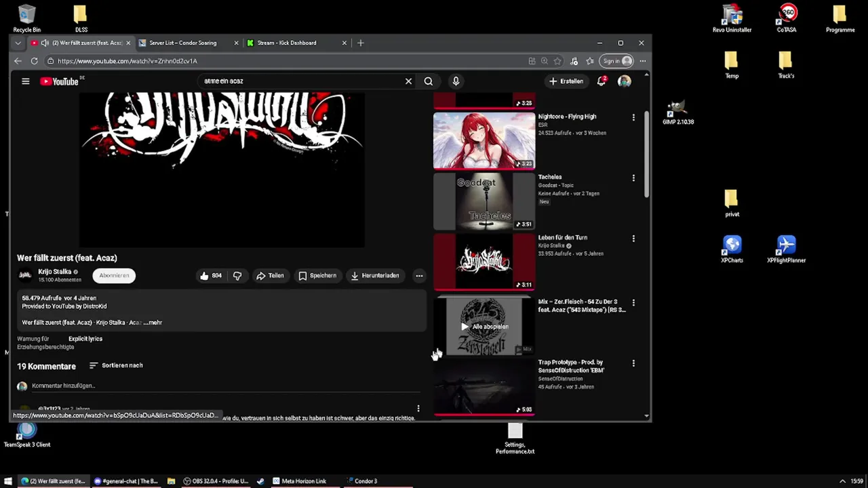Viewport: 868px width, 488px height.
Task: Add page to browser favorites star
Action: click(557, 61)
